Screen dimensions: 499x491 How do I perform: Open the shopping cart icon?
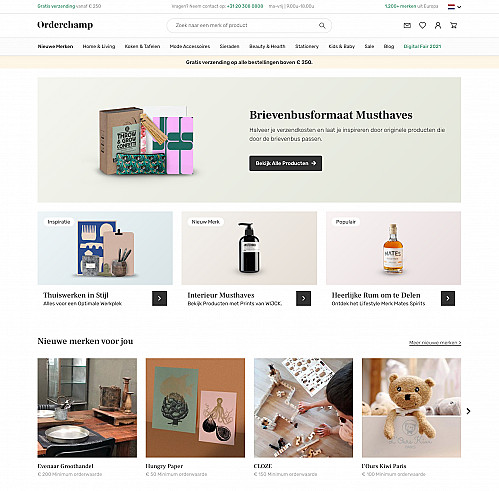pos(453,25)
